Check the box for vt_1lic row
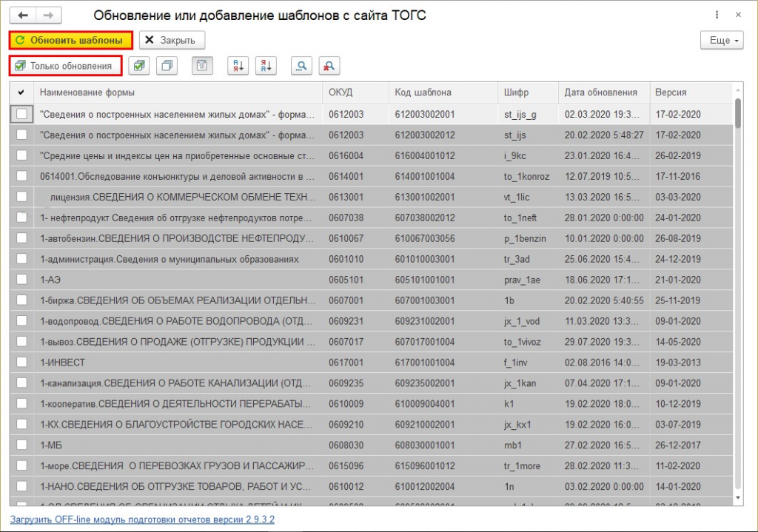 21,197
